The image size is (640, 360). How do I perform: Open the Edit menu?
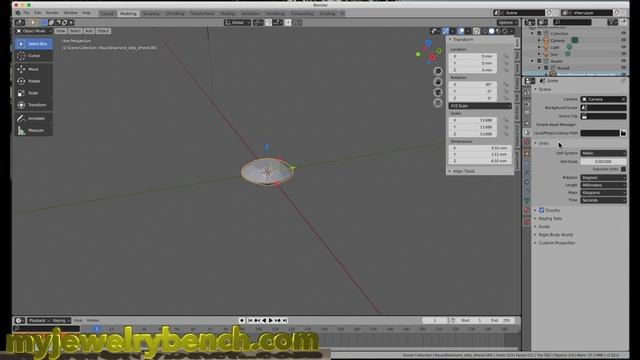[38, 13]
